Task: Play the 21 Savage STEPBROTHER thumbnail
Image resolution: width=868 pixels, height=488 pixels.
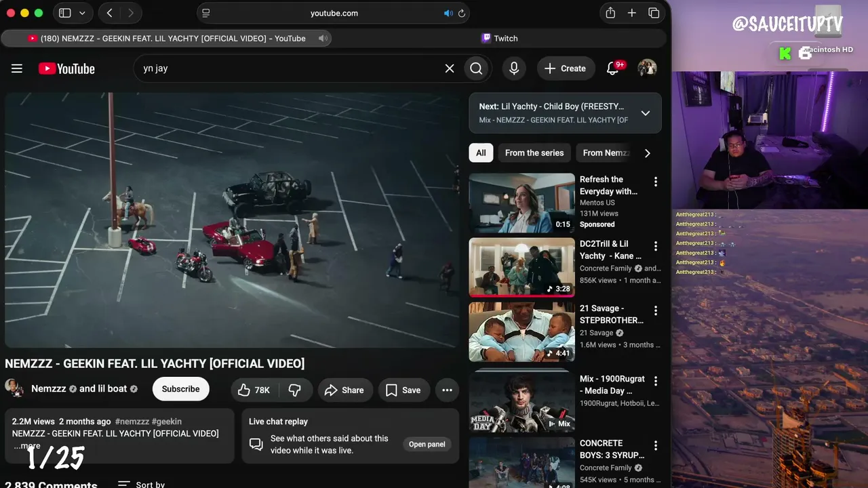Action: [521, 331]
